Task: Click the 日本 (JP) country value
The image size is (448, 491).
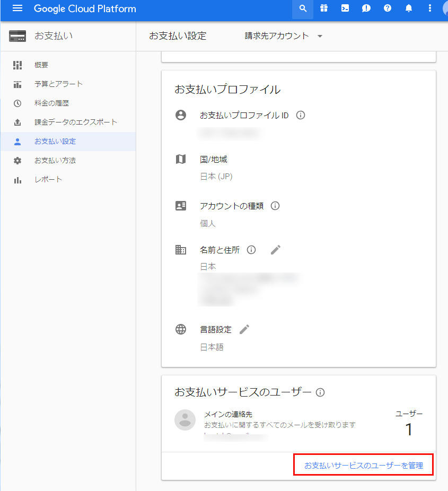Action: [x=216, y=177]
